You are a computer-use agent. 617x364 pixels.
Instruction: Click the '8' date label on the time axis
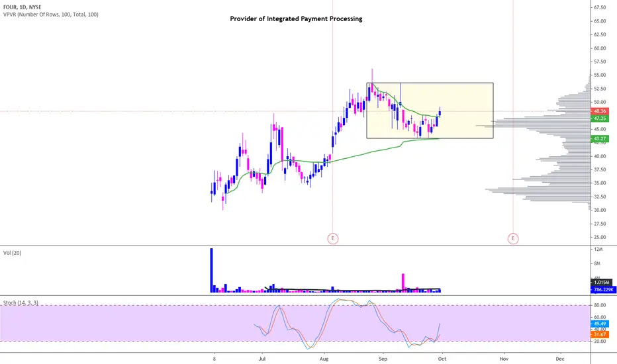pos(214,359)
